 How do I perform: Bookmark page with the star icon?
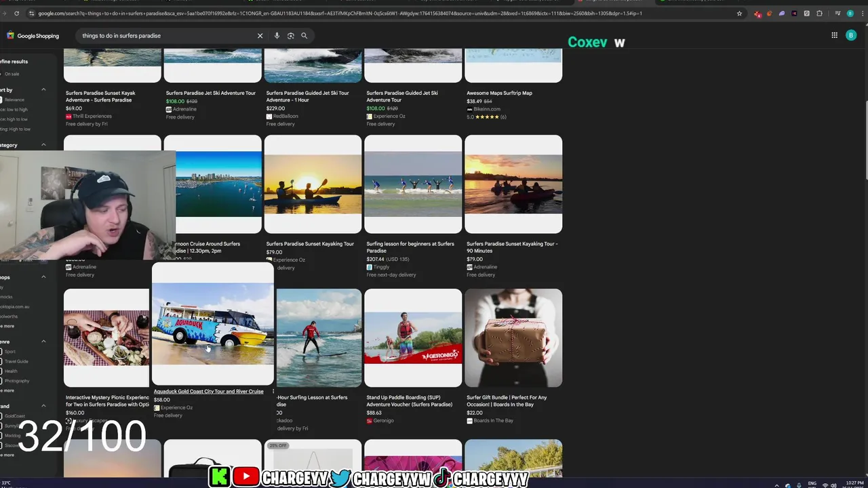(739, 14)
